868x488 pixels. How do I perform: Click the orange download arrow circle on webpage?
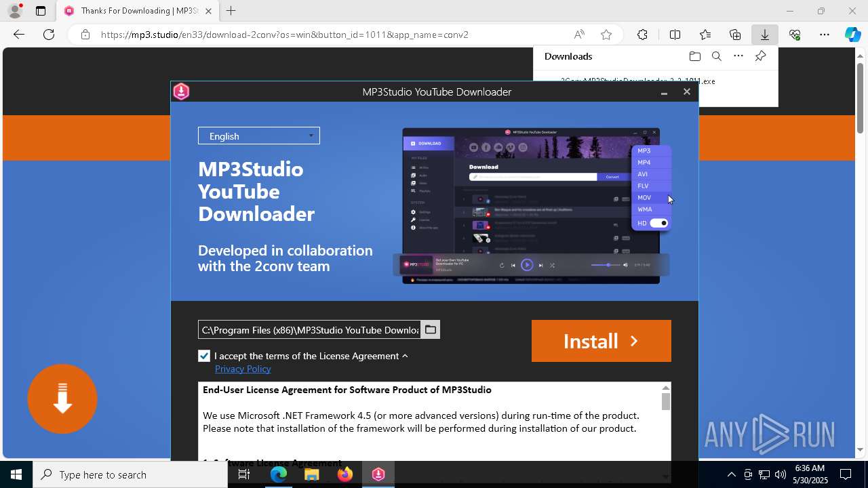click(x=62, y=399)
